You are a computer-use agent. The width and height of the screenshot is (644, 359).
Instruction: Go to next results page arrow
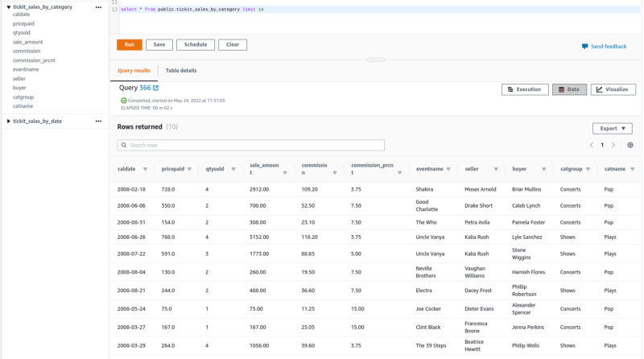pos(613,145)
